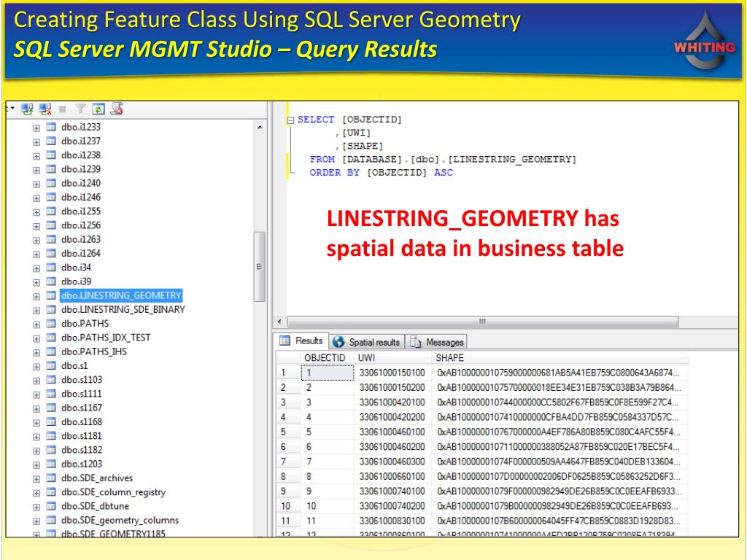Viewport: 747px width, 560px height.
Task: Click the table icon beside dbo.s1
Action: point(51,366)
